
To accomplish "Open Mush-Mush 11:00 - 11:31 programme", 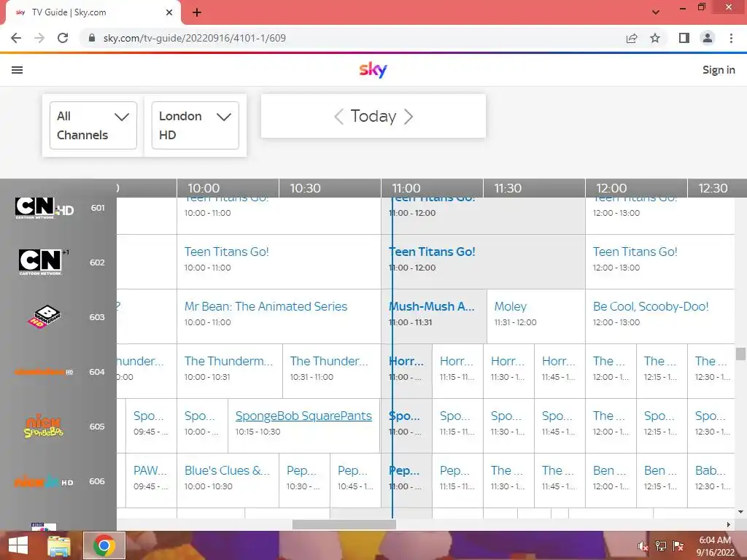I will [x=434, y=316].
